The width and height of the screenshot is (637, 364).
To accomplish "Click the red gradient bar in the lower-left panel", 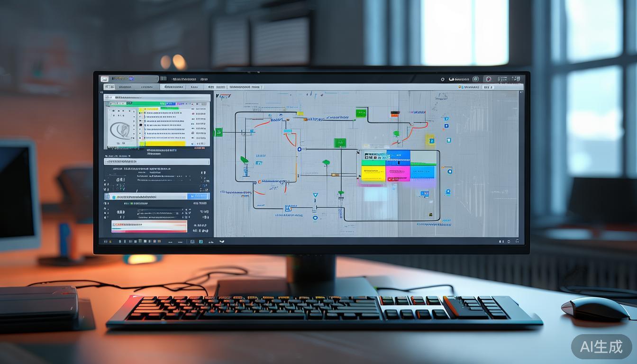I will pyautogui.click(x=149, y=227).
